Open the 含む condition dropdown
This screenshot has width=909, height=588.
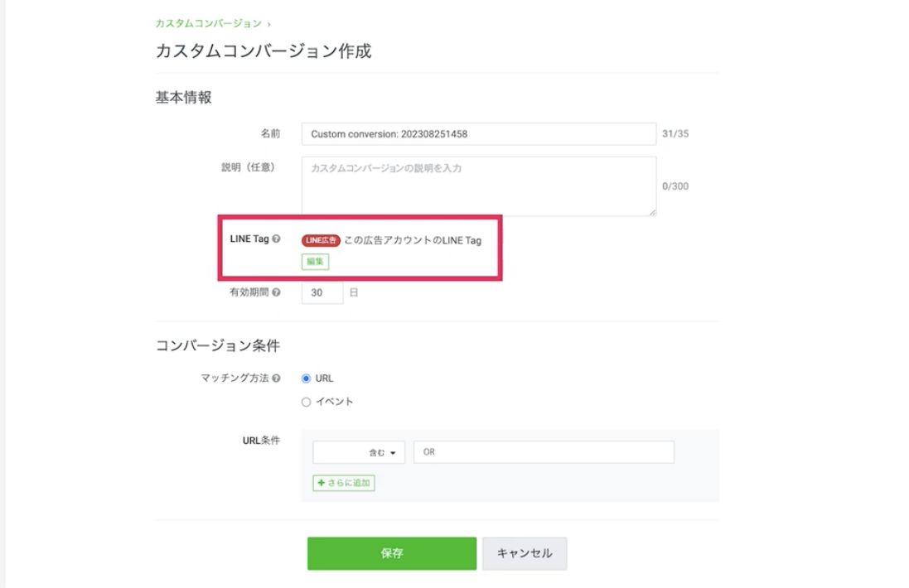pos(359,452)
